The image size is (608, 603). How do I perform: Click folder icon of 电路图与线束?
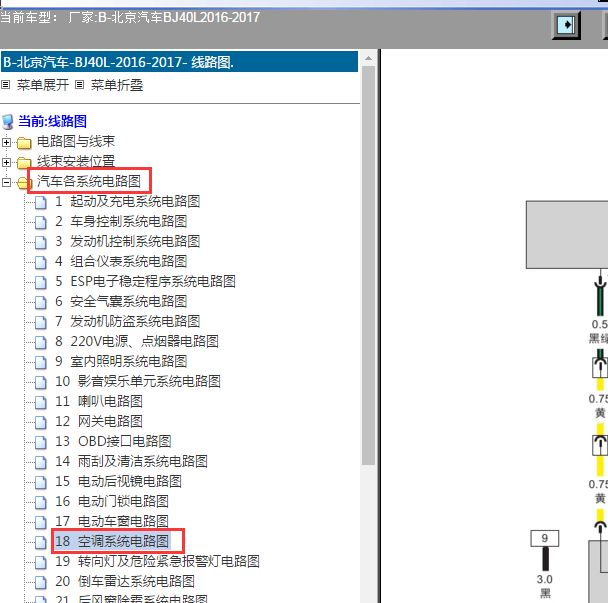[24, 143]
